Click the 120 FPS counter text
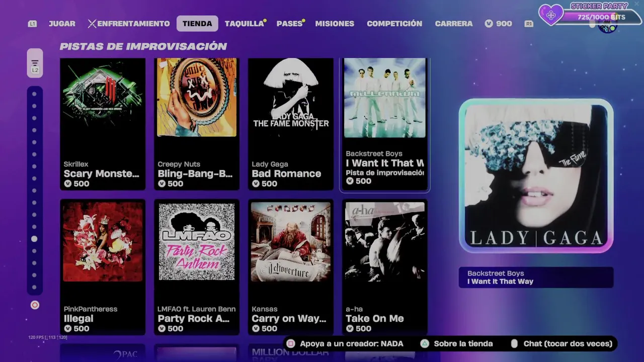The image size is (644, 362). coord(48,337)
